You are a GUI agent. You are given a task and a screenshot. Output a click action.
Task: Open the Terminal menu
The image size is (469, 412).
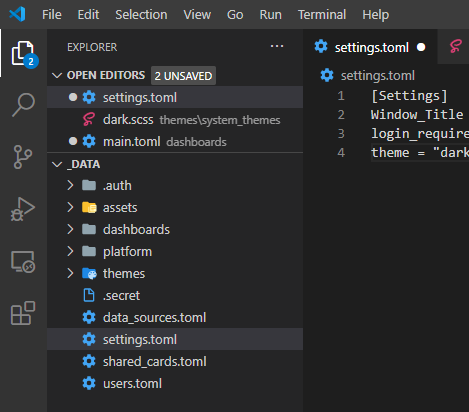[x=322, y=15]
